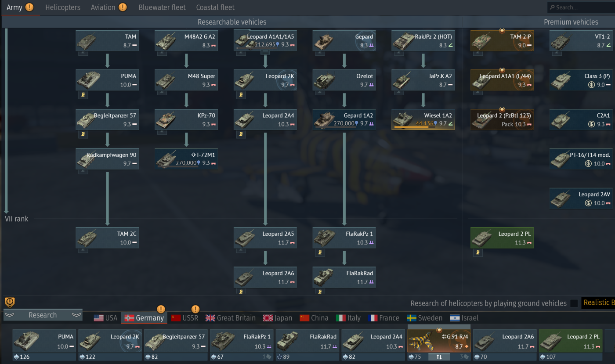Choose the Leopard 2A5 vehicle card

(x=265, y=238)
